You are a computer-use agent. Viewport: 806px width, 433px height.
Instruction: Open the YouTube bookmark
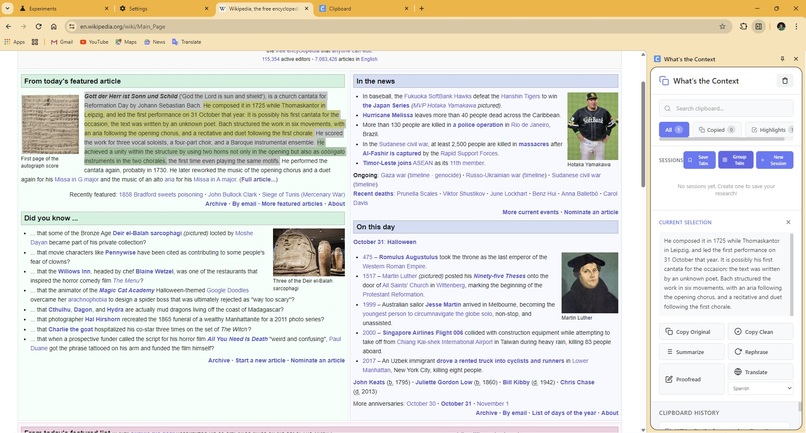[x=94, y=42]
